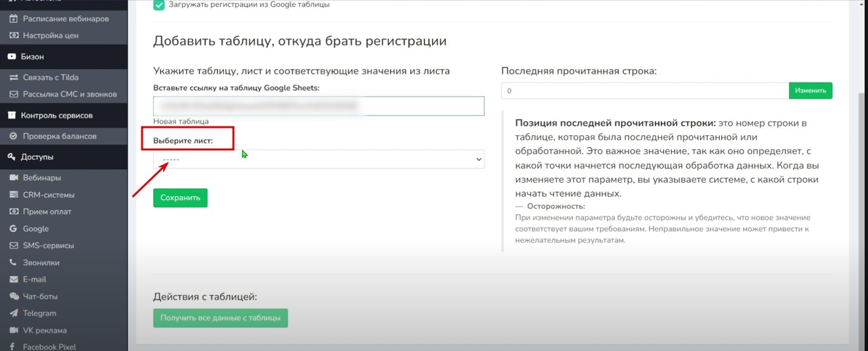868x351 pixels.
Task: Go to Прием оплат menu item
Action: pos(47,212)
